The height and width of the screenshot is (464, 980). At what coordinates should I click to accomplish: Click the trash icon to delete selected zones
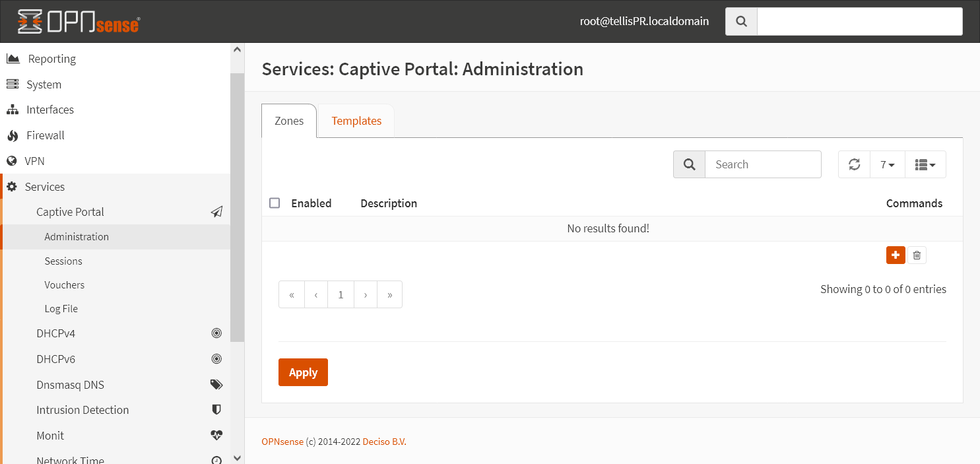pyautogui.click(x=917, y=255)
